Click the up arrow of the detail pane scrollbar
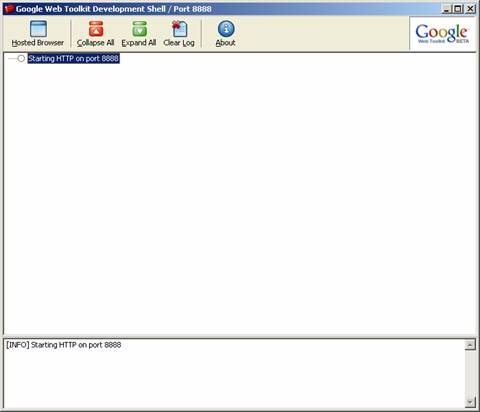This screenshot has width=480, height=412. [470, 345]
